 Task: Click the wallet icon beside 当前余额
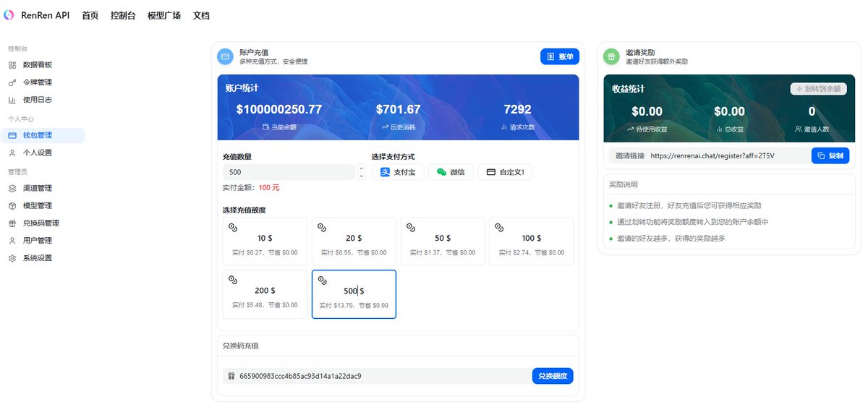(266, 127)
